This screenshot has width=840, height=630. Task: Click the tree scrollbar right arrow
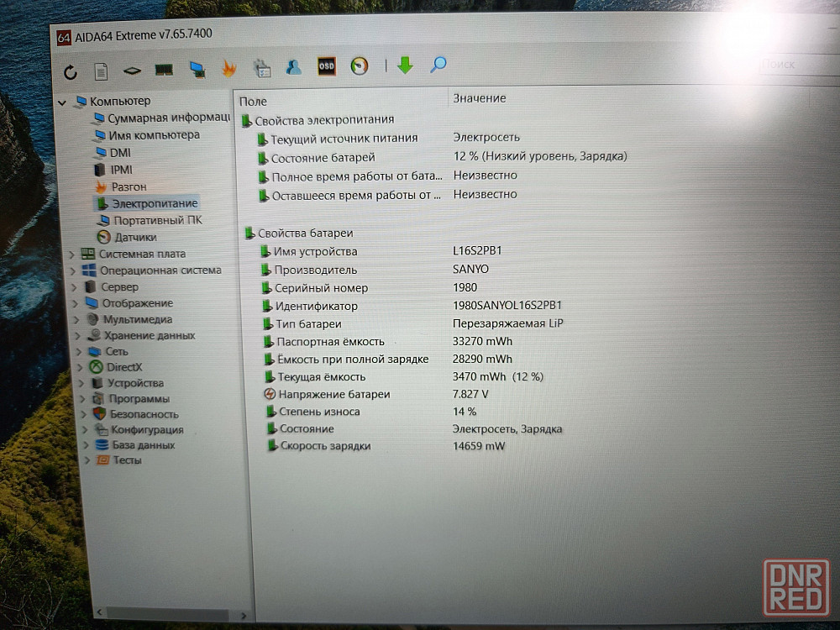[x=244, y=616]
